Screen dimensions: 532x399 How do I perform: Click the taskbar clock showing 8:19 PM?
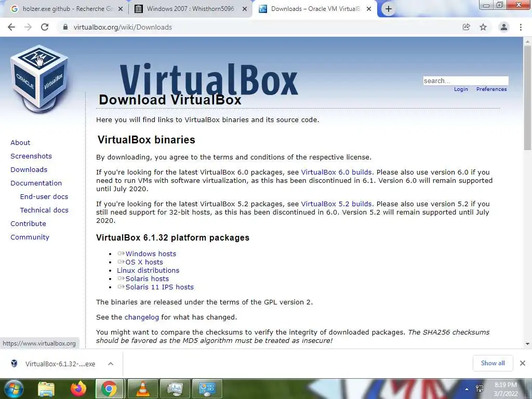click(x=506, y=389)
